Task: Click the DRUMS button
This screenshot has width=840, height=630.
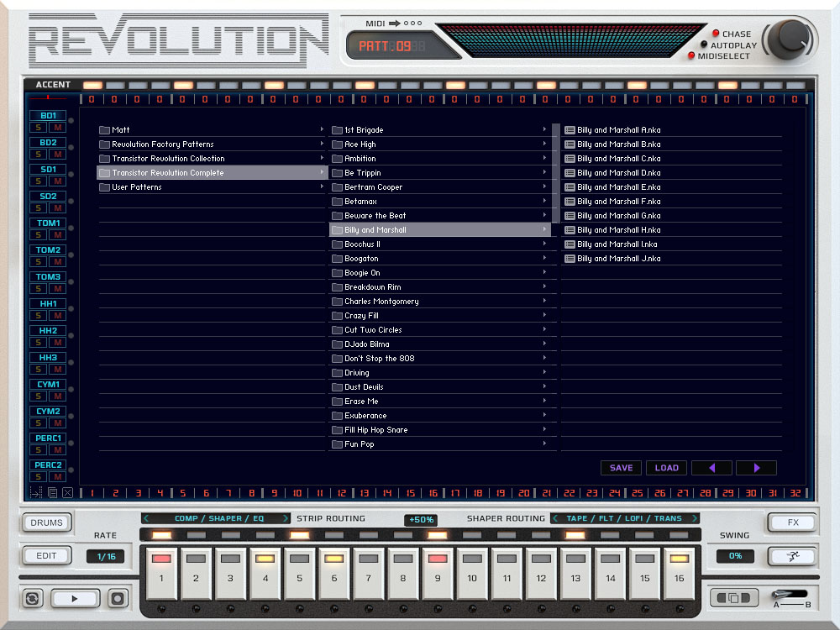Action: (46, 522)
